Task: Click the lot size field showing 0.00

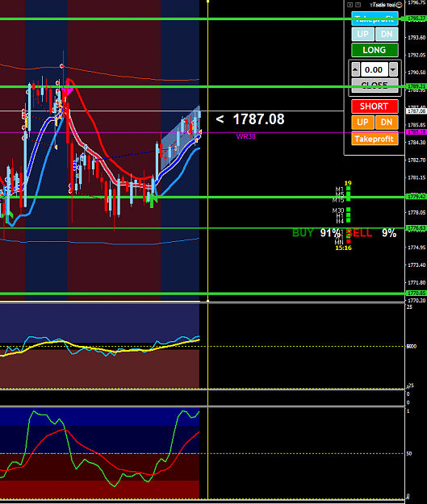Action: (374, 69)
